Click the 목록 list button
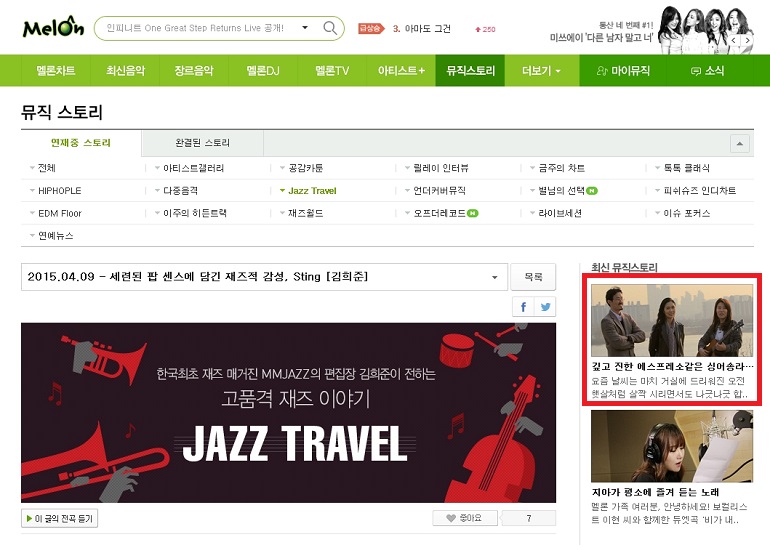 pos(533,277)
